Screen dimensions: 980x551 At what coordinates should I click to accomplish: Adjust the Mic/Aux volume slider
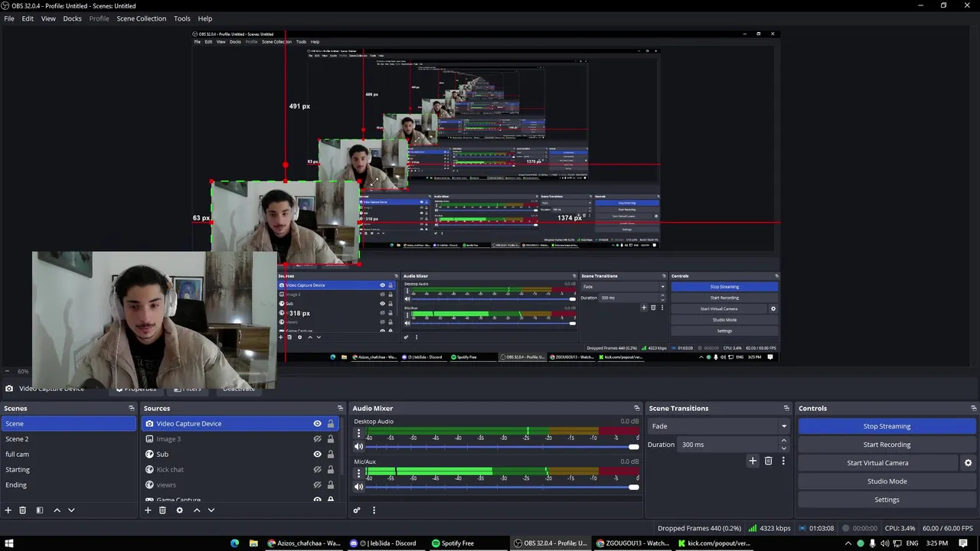pyautogui.click(x=502, y=487)
